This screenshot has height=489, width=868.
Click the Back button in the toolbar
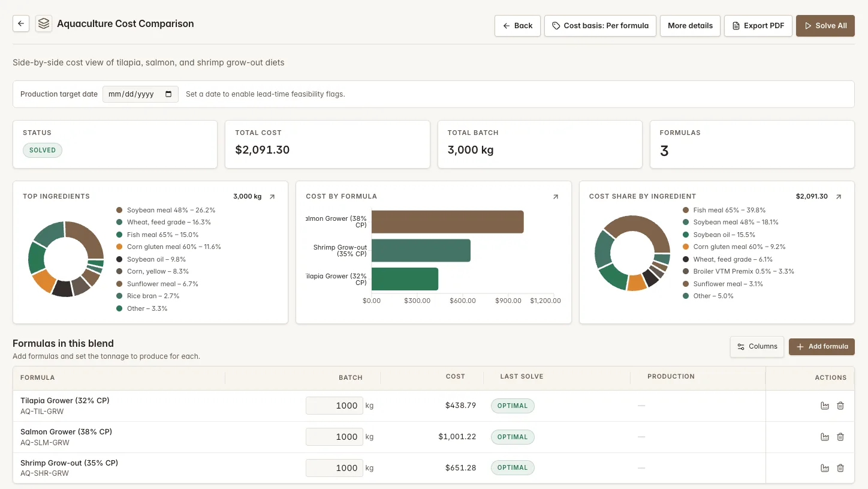coord(517,26)
